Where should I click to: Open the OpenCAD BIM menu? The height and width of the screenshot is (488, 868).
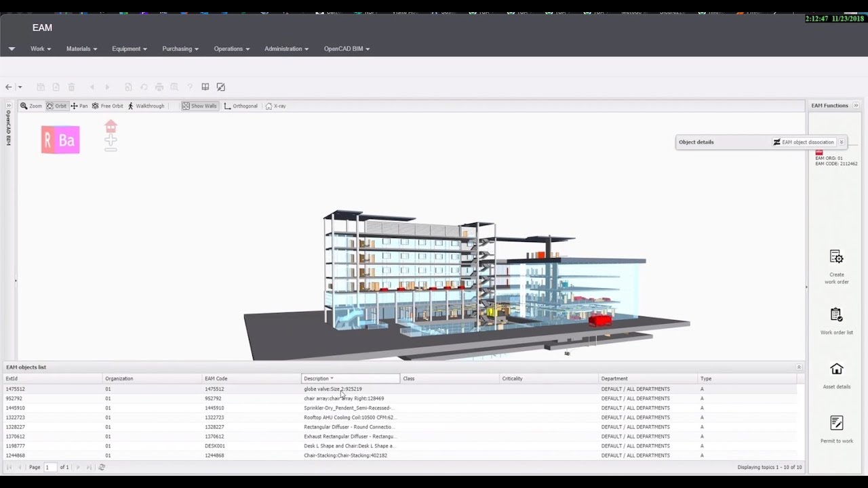(x=347, y=49)
